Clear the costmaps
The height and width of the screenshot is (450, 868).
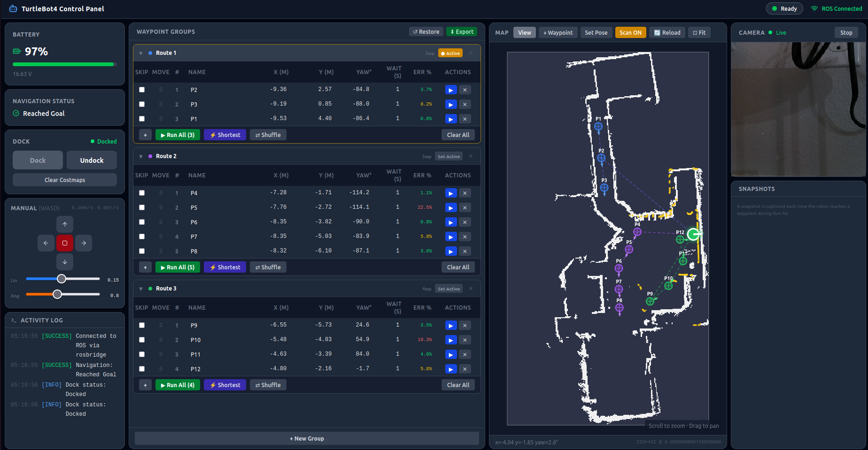pyautogui.click(x=65, y=180)
